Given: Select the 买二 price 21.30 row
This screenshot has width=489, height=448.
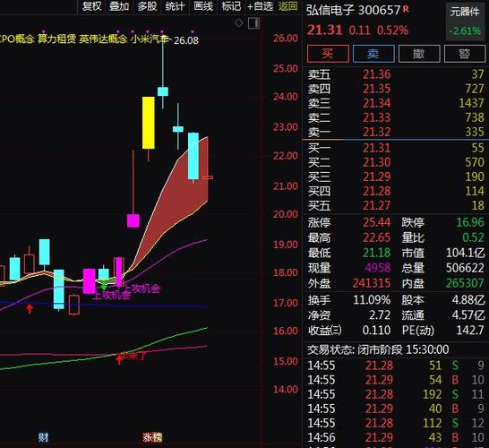Looking at the screenshot, I should [x=396, y=162].
